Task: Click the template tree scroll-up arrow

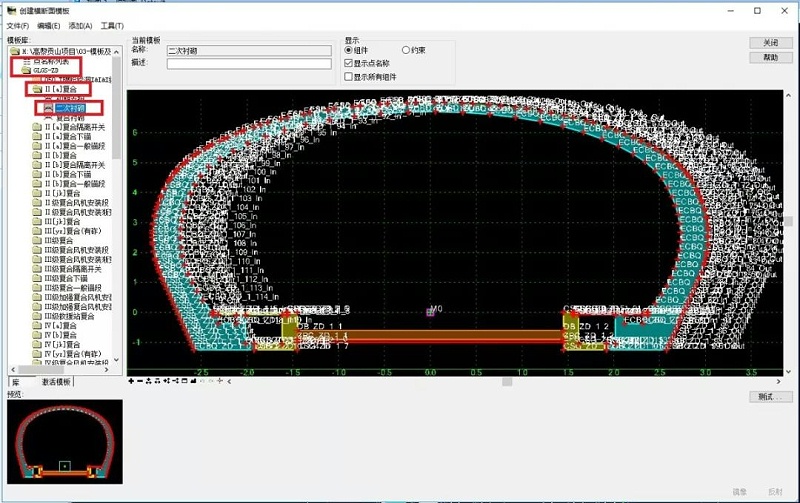Action: pyautogui.click(x=116, y=52)
